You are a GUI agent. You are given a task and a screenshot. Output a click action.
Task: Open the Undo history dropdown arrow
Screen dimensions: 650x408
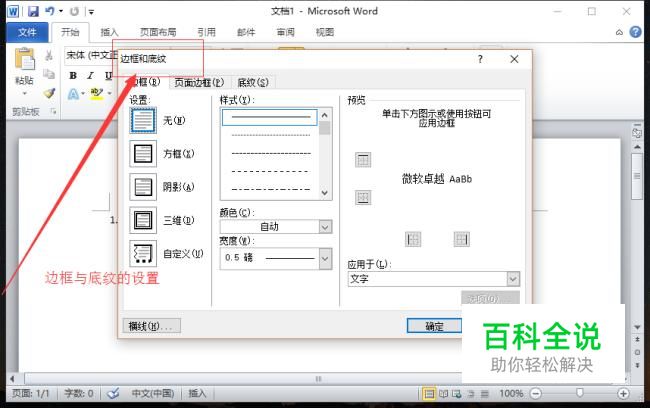(x=61, y=11)
